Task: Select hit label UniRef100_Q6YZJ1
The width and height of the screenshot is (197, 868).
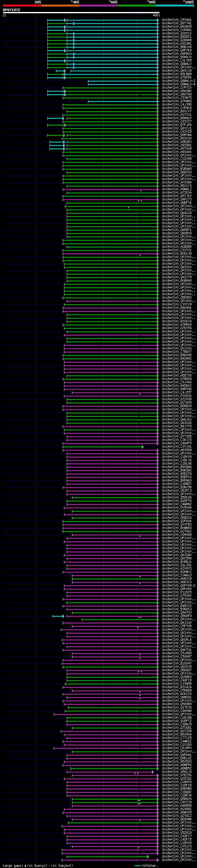Action: 177,128
